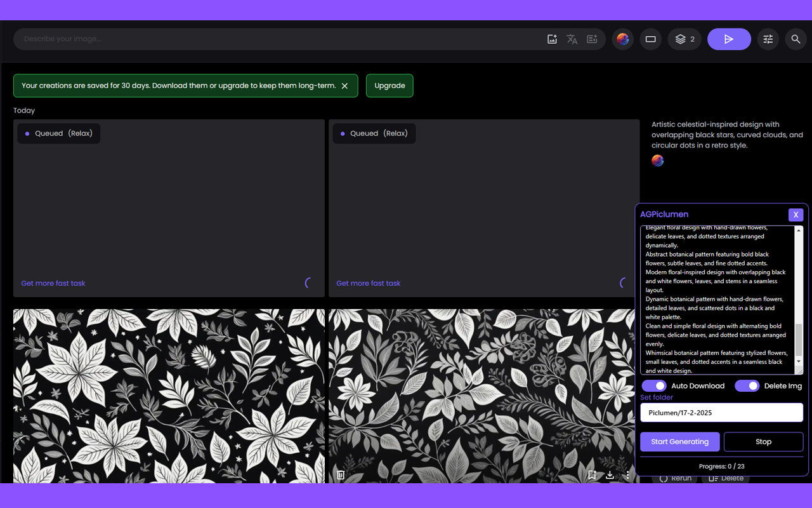Click Get more fast task in first queued card
Viewport: 812px width, 508px height.
click(x=53, y=283)
